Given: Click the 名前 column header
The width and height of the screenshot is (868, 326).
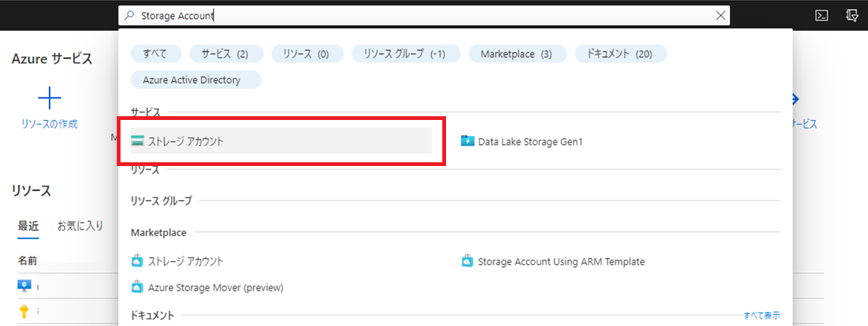Looking at the screenshot, I should pos(27,260).
